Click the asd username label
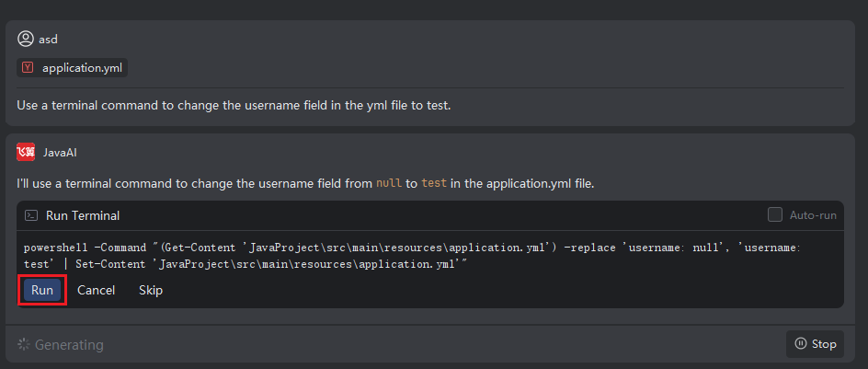Viewport: 868px width, 369px height. click(48, 40)
